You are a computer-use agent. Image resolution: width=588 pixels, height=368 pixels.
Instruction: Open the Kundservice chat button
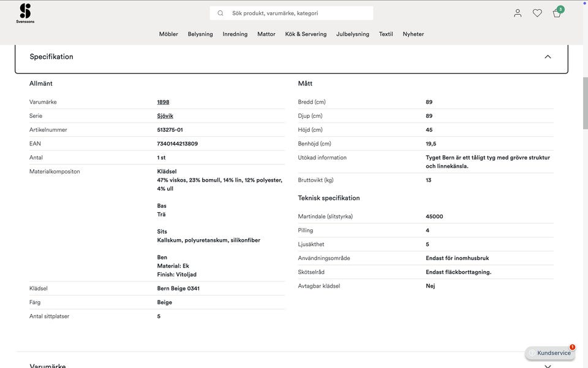pyautogui.click(x=550, y=353)
